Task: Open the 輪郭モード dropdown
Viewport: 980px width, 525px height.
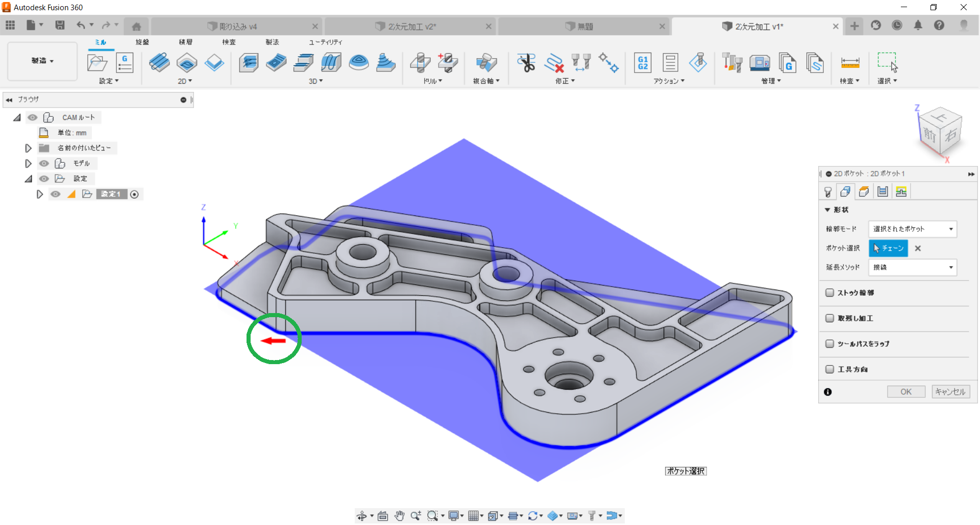Action: 912,229
